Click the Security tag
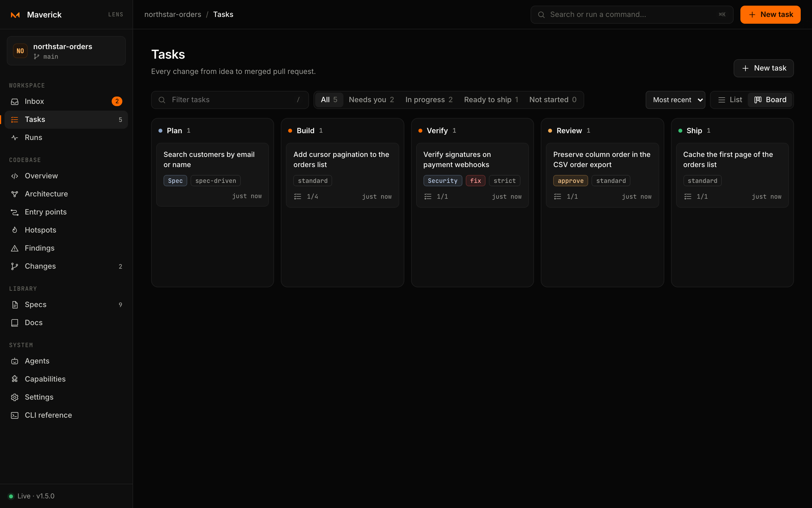The width and height of the screenshot is (812, 508). [x=443, y=181]
